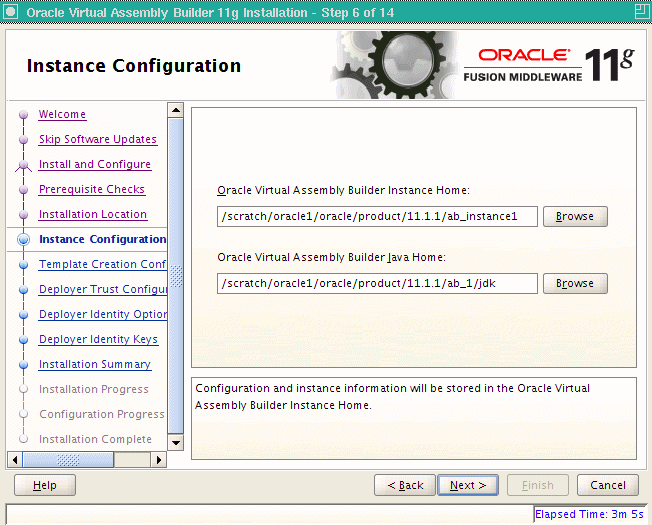652x525 pixels.
Task: Click the Prerequisite Checks step bullet
Action: [x=24, y=190]
